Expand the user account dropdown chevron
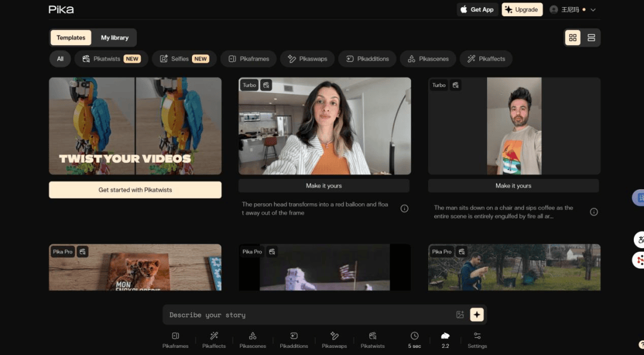Image resolution: width=644 pixels, height=355 pixels. [593, 10]
